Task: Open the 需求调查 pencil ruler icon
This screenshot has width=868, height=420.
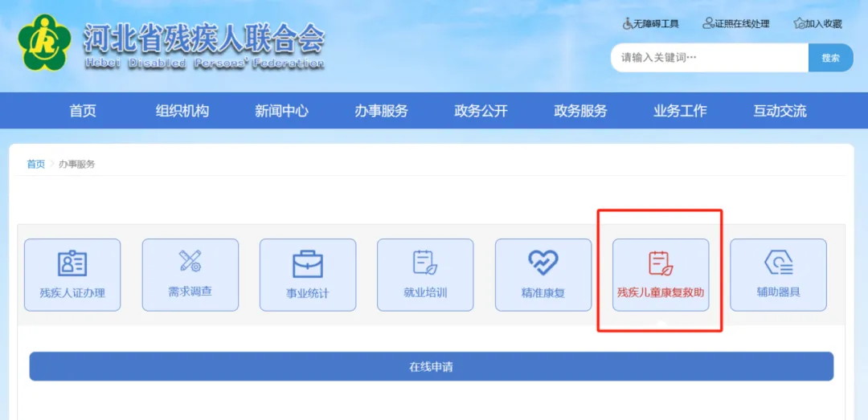Action: (x=190, y=261)
